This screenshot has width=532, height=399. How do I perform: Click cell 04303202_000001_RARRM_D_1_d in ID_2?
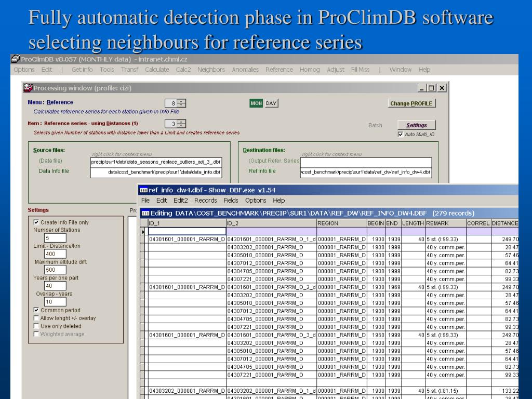pos(271,391)
